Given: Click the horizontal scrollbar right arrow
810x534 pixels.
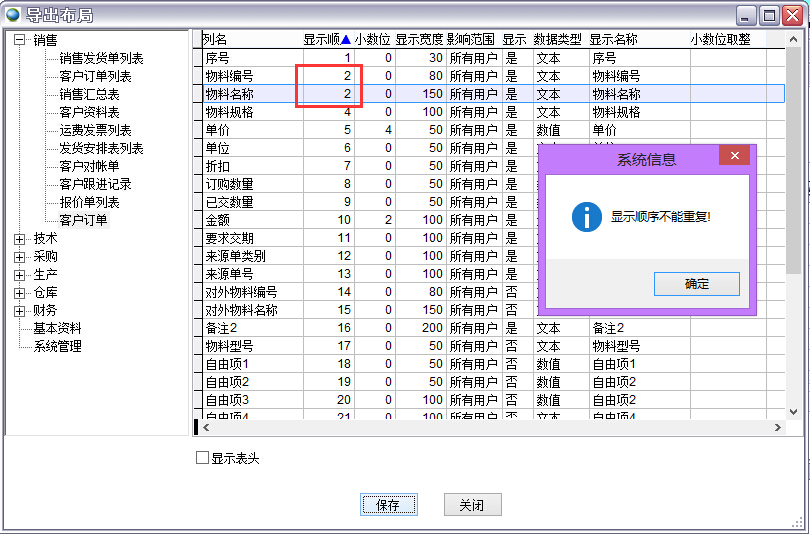Looking at the screenshot, I should coord(778,428).
